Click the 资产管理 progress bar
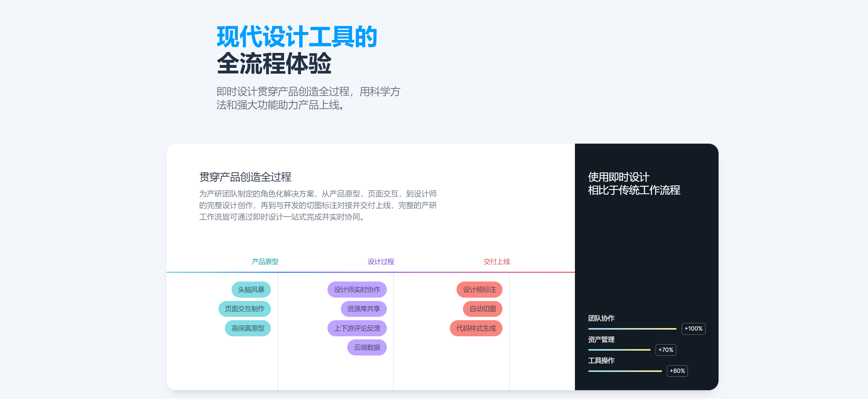Viewport: 868px width, 399px height. [619, 350]
